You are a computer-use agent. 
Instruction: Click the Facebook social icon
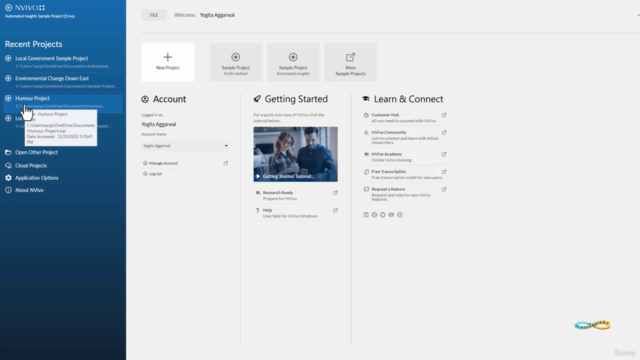click(x=374, y=215)
